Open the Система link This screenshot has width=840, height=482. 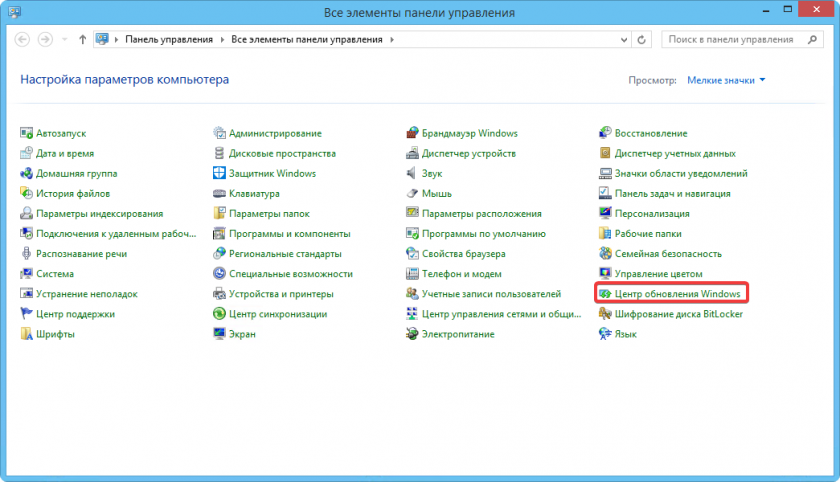click(55, 274)
